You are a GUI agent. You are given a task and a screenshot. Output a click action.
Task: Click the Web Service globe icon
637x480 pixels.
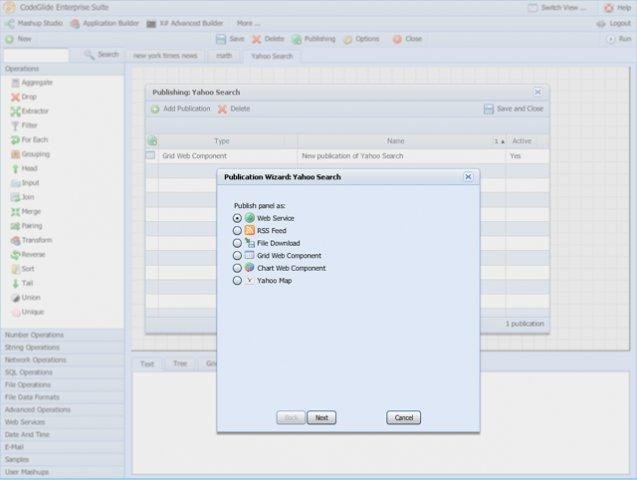coord(249,218)
